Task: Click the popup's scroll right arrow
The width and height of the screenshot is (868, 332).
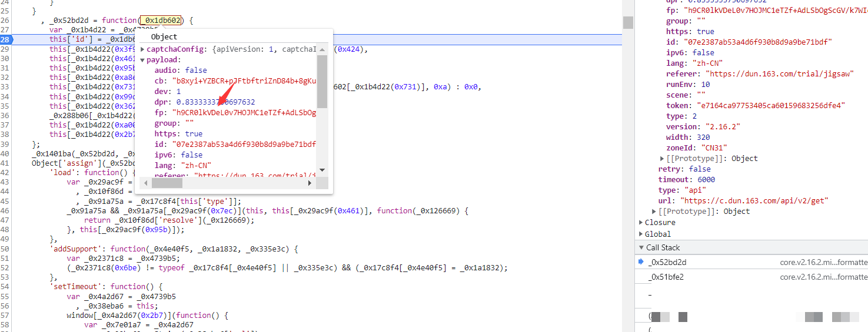Action: (310, 183)
